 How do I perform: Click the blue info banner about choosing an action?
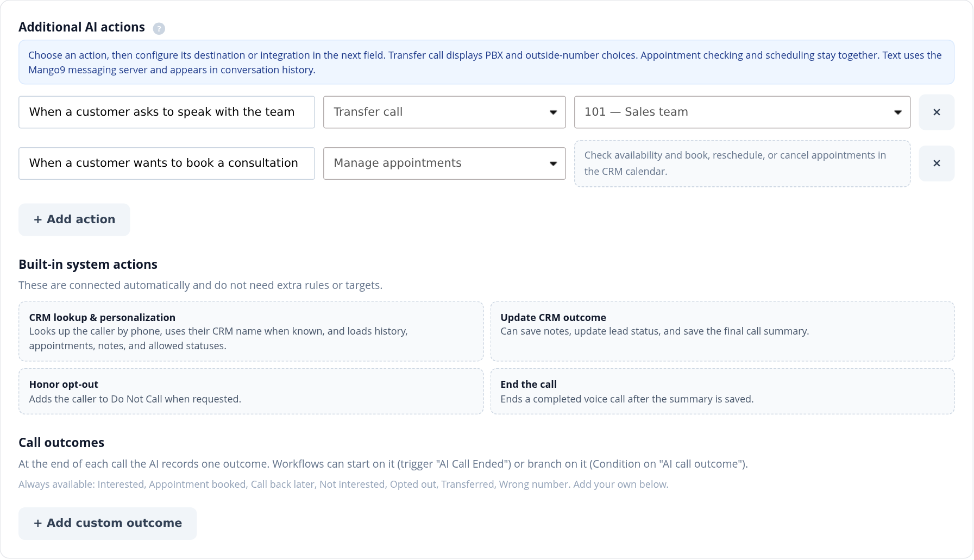[x=486, y=62]
